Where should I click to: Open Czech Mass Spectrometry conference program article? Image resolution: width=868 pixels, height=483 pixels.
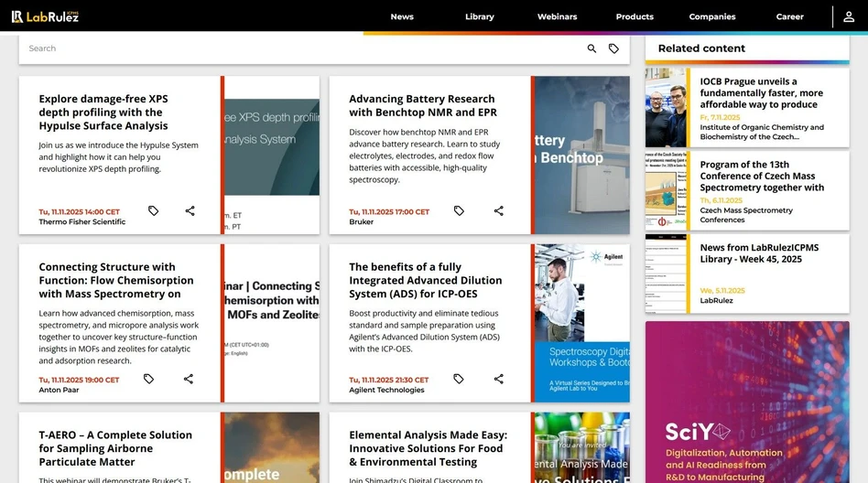pos(762,176)
